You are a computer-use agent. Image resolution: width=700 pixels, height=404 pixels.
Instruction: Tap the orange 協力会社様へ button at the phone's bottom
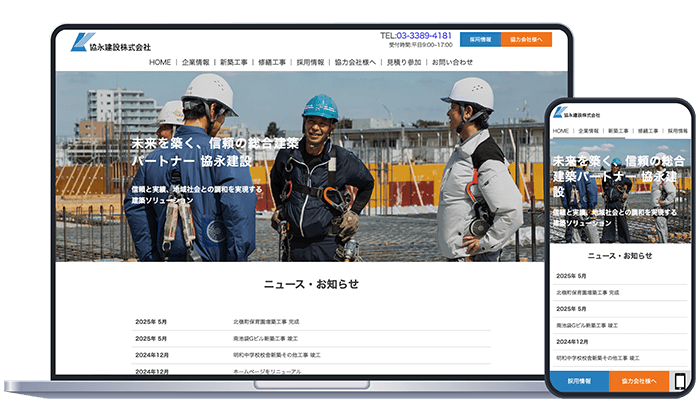point(639,381)
